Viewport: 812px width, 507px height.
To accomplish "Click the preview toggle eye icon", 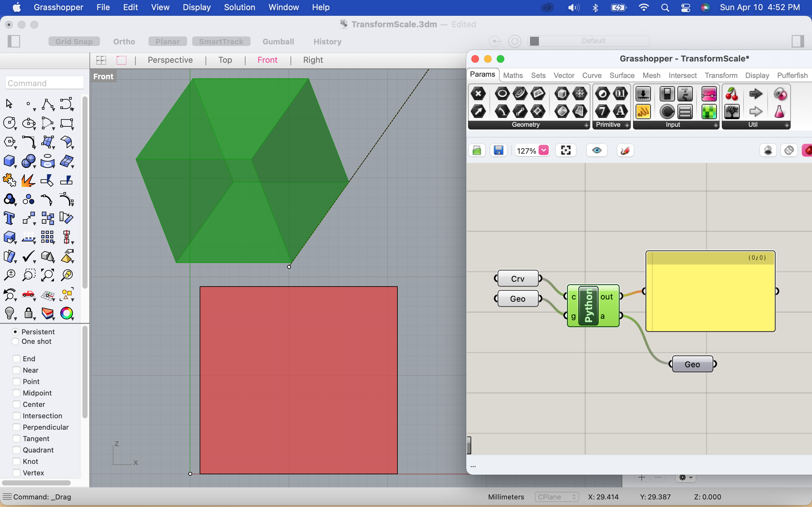I will coord(597,151).
